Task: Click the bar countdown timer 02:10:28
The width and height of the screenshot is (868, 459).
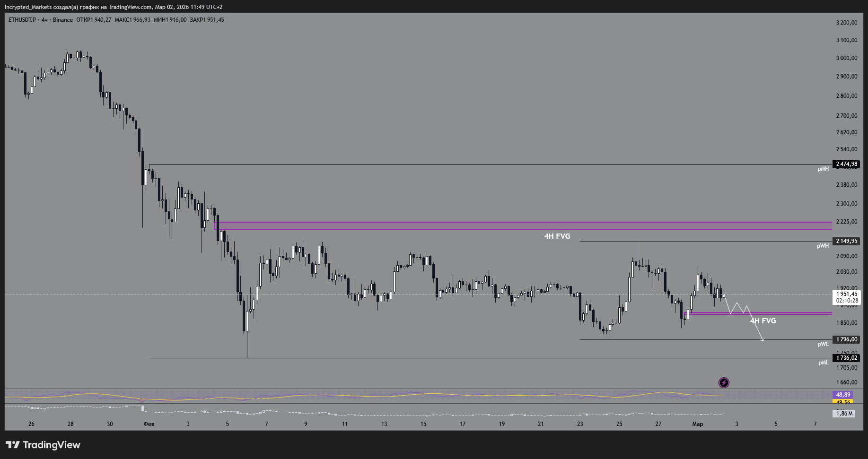Action: tap(847, 301)
